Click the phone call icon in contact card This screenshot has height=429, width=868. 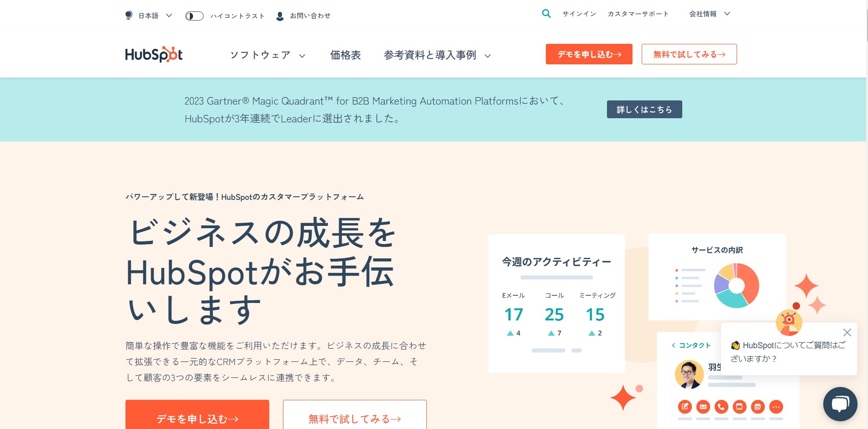point(722,406)
